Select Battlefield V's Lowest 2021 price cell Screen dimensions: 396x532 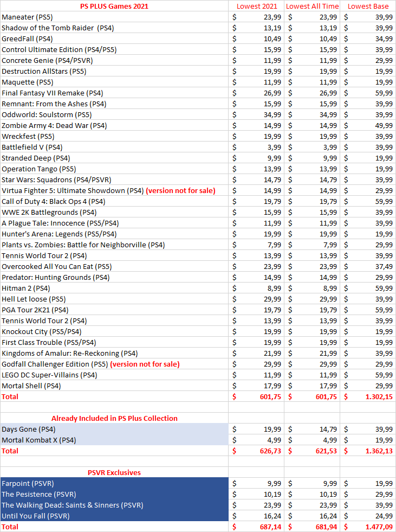pyautogui.click(x=257, y=147)
